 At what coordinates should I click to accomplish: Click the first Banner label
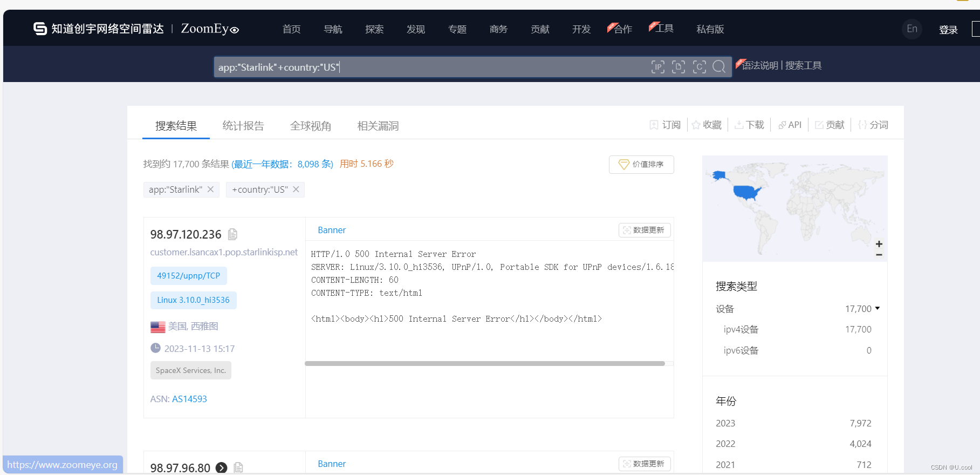coord(332,230)
